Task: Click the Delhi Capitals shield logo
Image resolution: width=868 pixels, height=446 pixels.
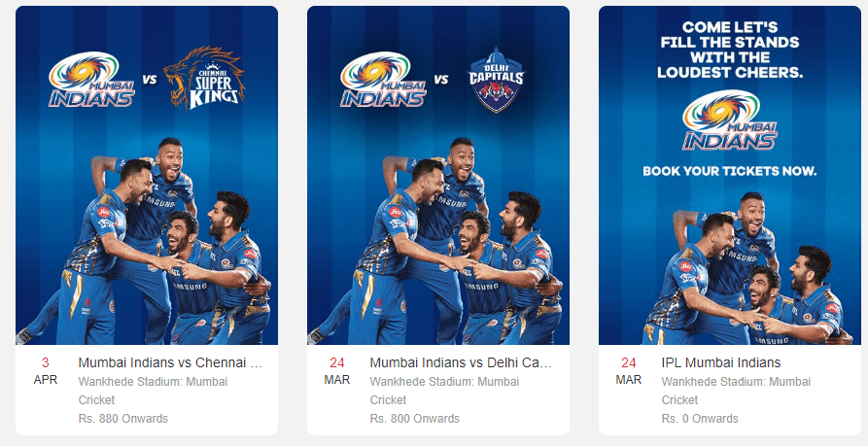Action: (496, 80)
